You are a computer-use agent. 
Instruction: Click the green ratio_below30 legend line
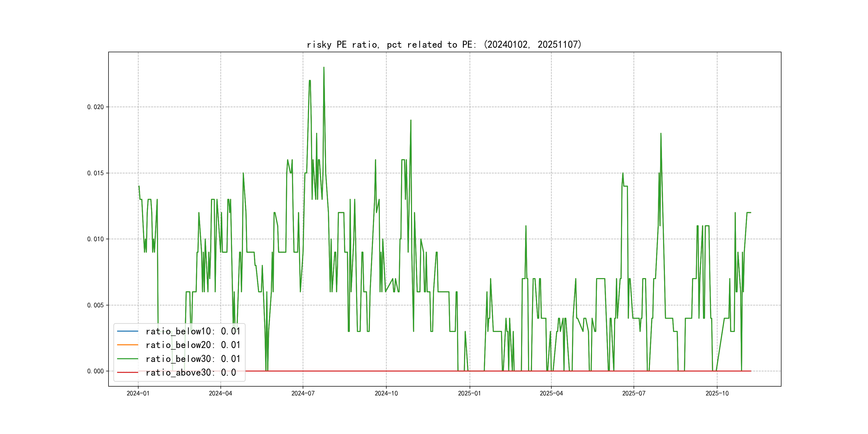[x=127, y=359]
